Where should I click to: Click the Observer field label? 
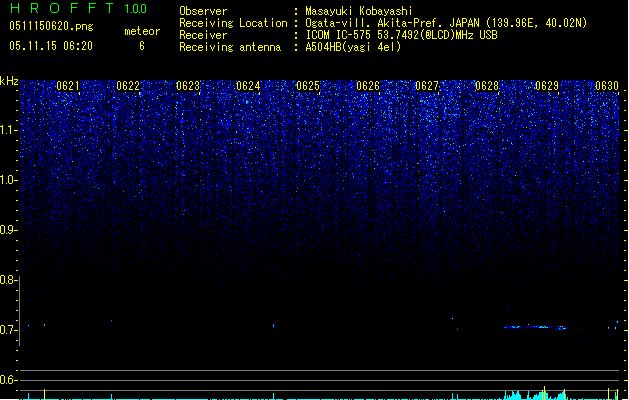pos(203,11)
